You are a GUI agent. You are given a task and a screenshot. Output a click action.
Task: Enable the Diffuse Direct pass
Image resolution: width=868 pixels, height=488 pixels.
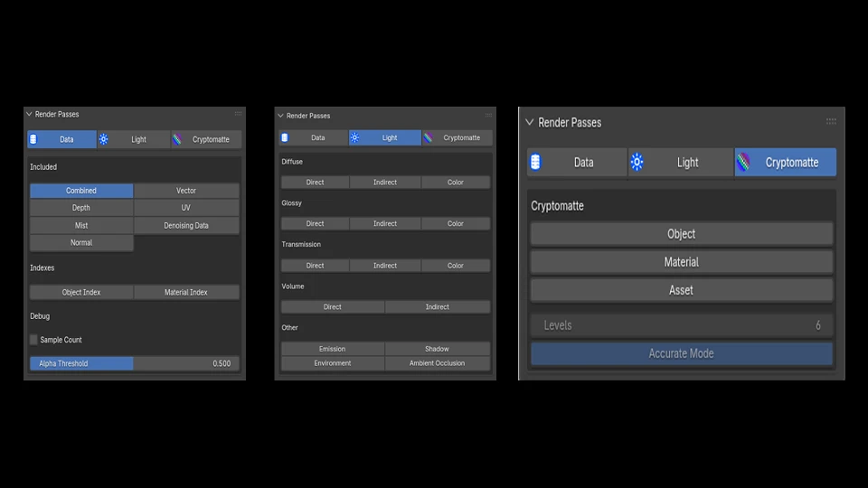coord(315,182)
